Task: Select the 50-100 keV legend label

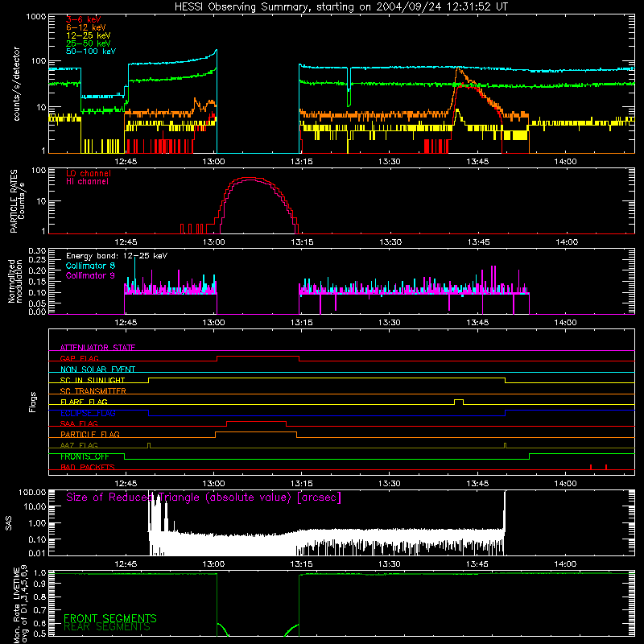Action: (x=91, y=52)
